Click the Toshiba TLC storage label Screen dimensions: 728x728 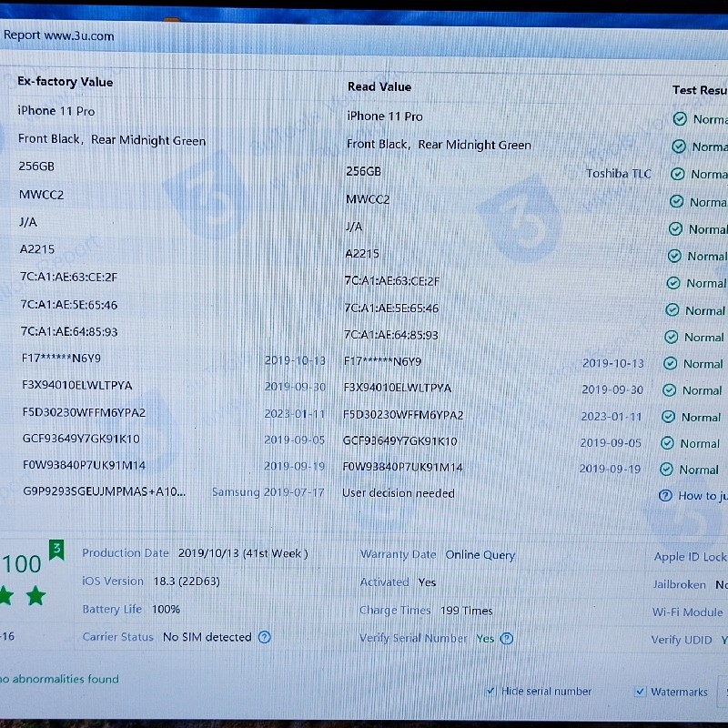(619, 174)
